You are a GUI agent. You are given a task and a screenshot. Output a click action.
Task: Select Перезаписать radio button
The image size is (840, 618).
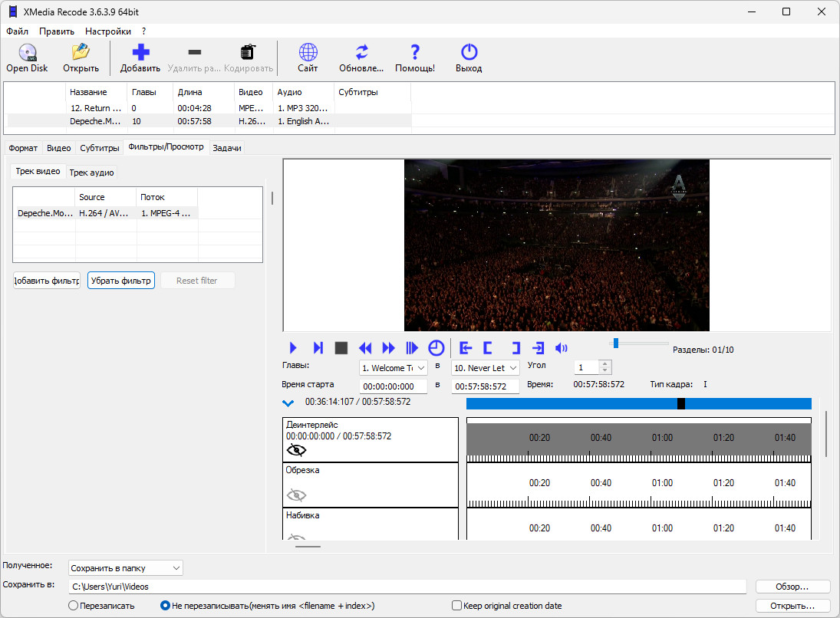74,606
